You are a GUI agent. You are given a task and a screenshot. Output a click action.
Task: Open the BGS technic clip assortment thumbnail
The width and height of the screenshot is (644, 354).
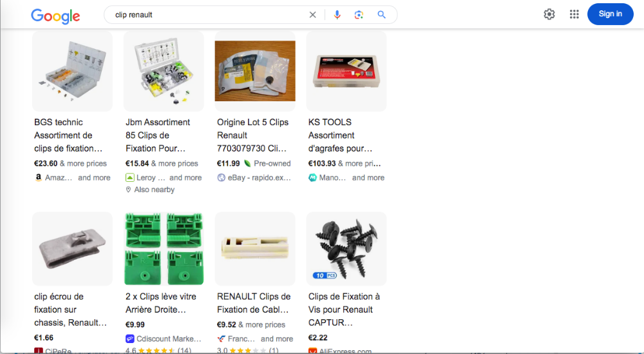point(72,71)
